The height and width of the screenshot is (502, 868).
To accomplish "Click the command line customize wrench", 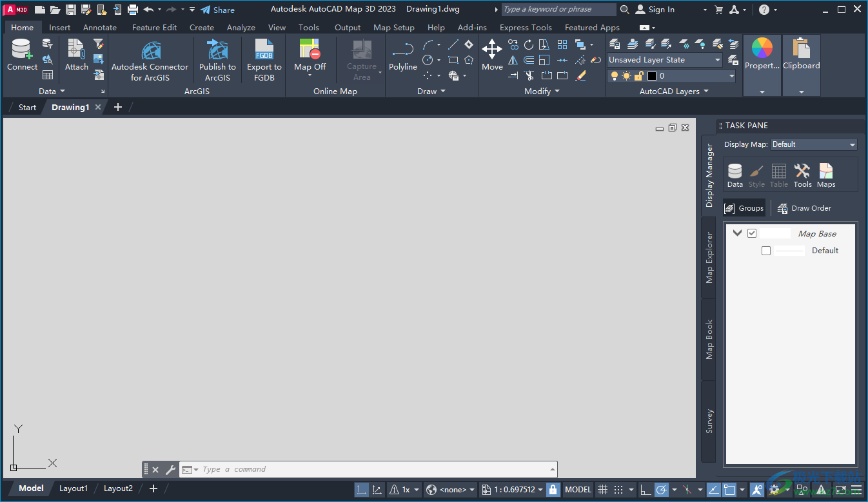I will [170, 470].
